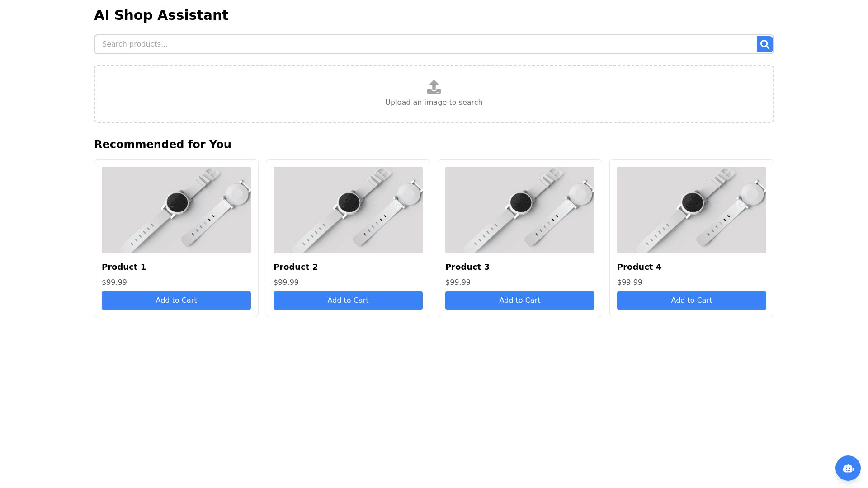This screenshot has width=868, height=488.
Task: Open Product 2 watch thumbnail
Action: pyautogui.click(x=348, y=210)
